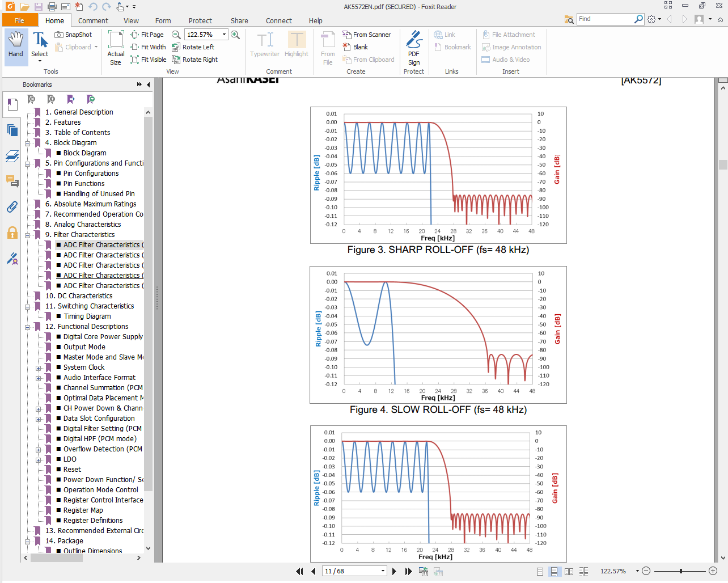This screenshot has width=728, height=583.
Task: Click zoom out minus button in status bar
Action: tap(646, 571)
